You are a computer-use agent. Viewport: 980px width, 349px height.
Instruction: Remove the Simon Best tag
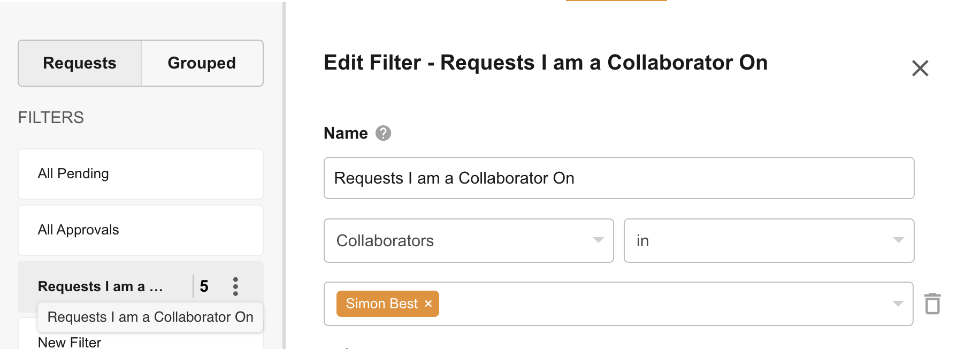pyautogui.click(x=428, y=304)
